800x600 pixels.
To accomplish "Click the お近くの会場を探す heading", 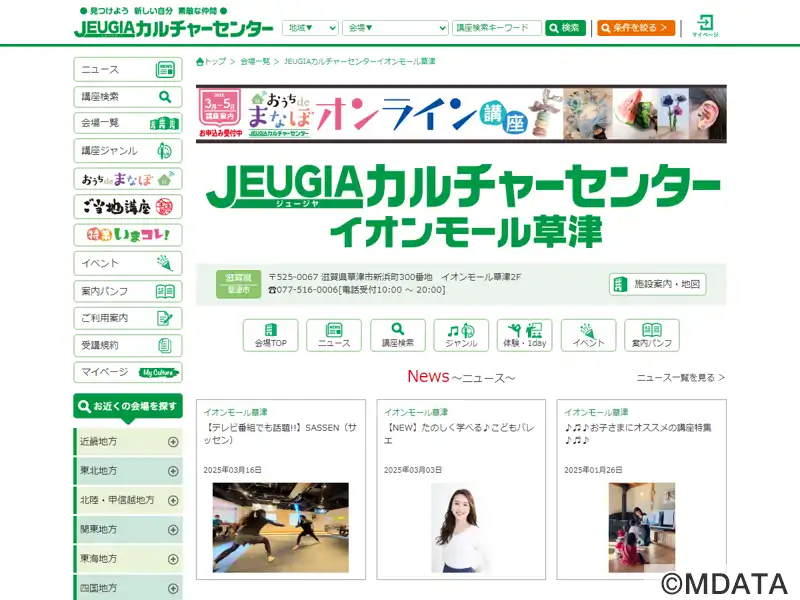I will [128, 406].
